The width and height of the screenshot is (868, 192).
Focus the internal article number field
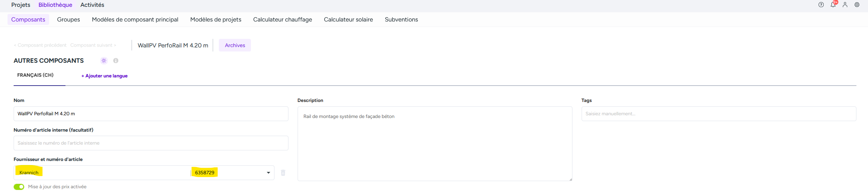[x=151, y=143]
